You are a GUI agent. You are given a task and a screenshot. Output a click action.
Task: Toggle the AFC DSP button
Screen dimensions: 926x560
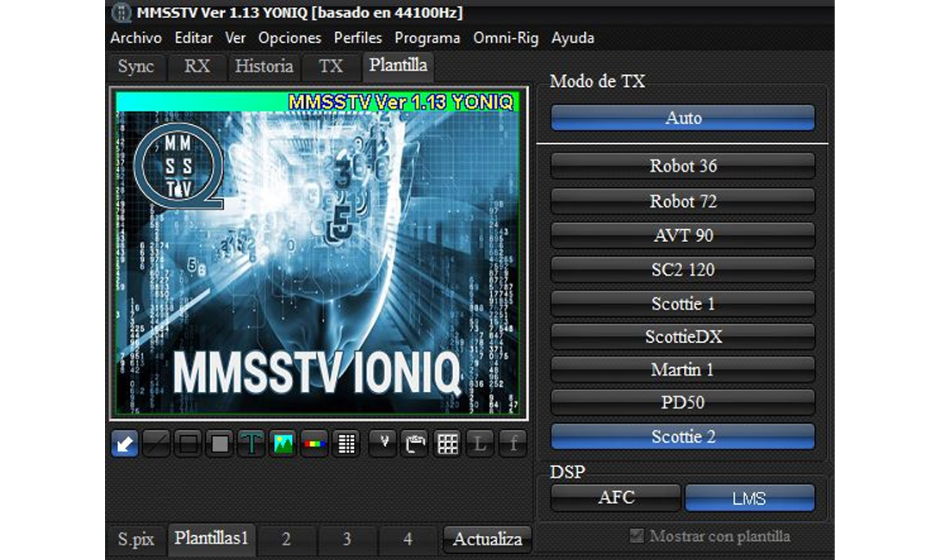616,497
